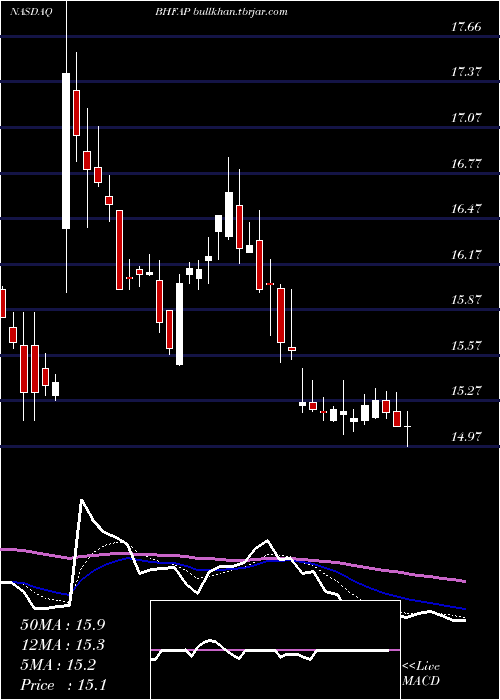Screen dimensions: 500x700
Task: Click the 16.47 price axis label
Action: 466,208
